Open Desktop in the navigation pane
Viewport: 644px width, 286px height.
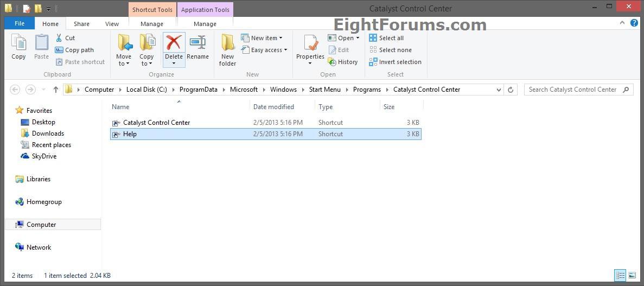click(x=43, y=122)
